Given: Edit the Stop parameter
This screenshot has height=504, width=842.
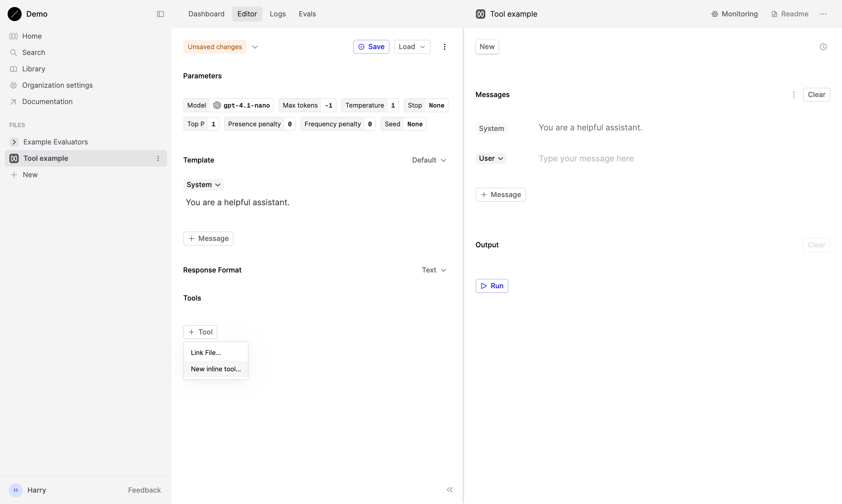Looking at the screenshot, I should [x=426, y=105].
